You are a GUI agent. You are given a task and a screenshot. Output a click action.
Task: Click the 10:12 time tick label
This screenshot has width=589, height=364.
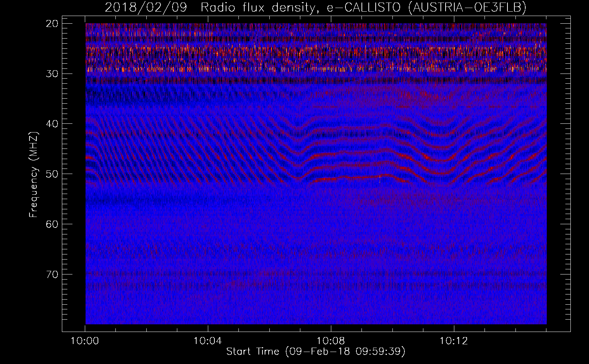click(x=454, y=341)
